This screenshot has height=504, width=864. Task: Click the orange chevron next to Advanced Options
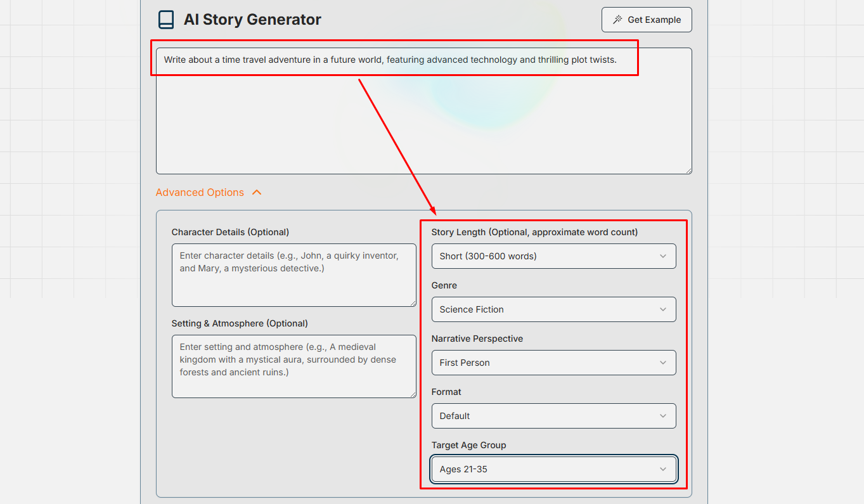point(257,193)
